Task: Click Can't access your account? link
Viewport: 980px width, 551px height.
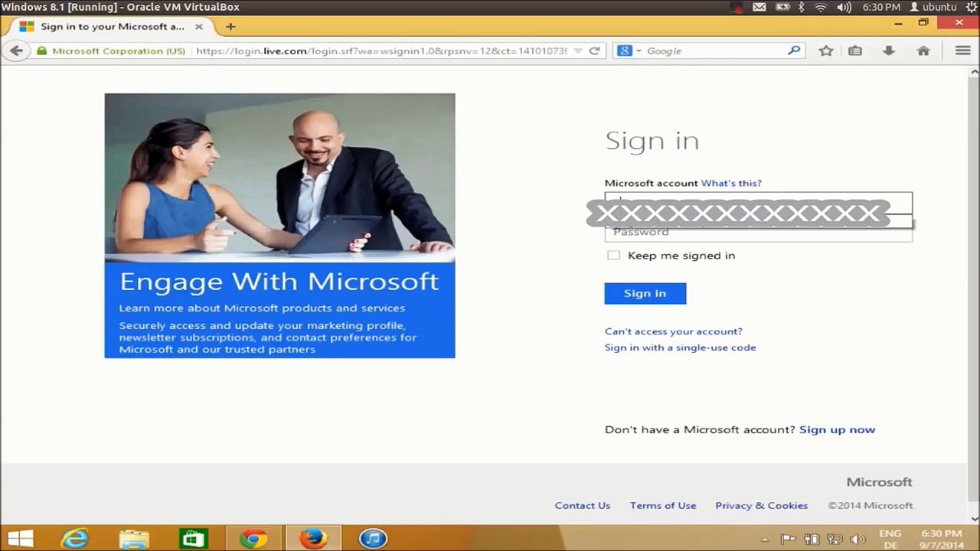Action: pos(674,331)
